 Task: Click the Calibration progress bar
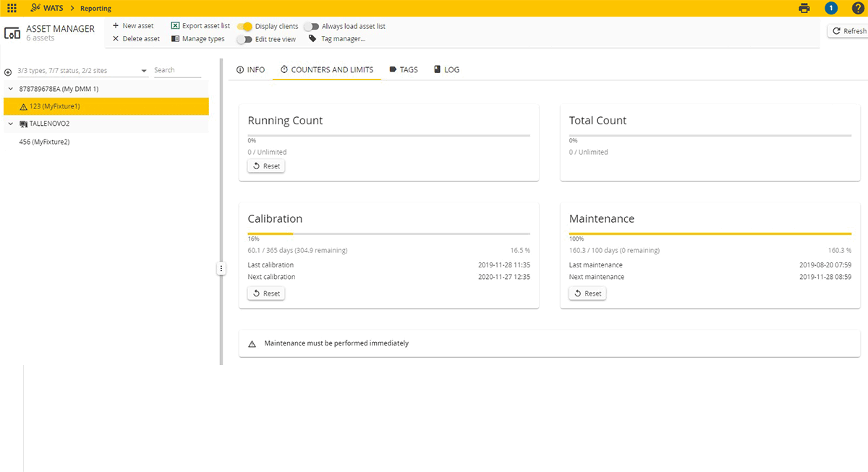click(x=389, y=233)
